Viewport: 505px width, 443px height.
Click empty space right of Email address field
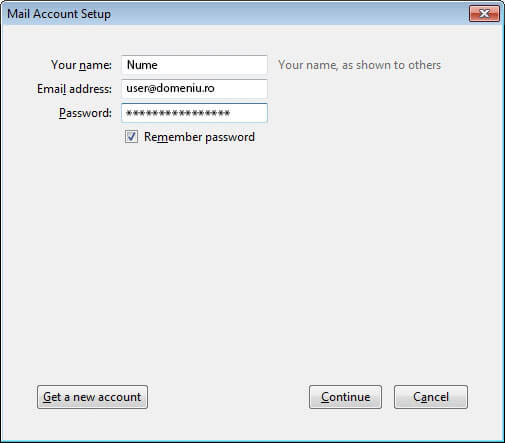pyautogui.click(x=367, y=89)
